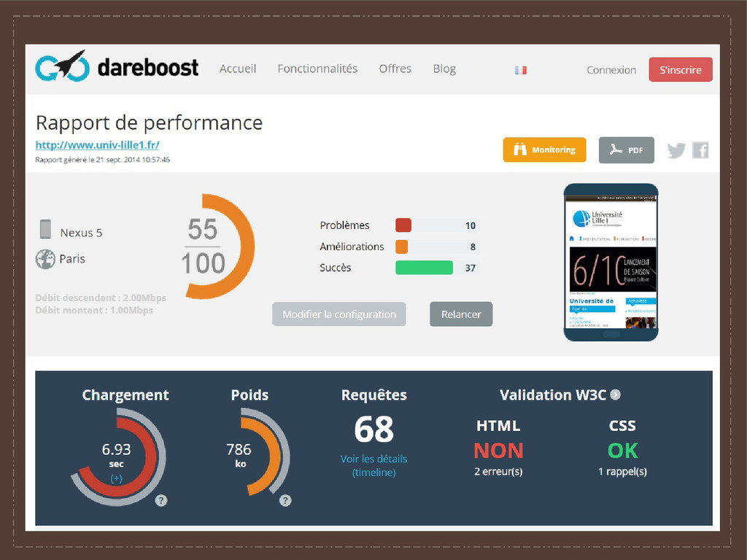Open the Accueil menu item
The image size is (747, 560).
click(x=238, y=69)
